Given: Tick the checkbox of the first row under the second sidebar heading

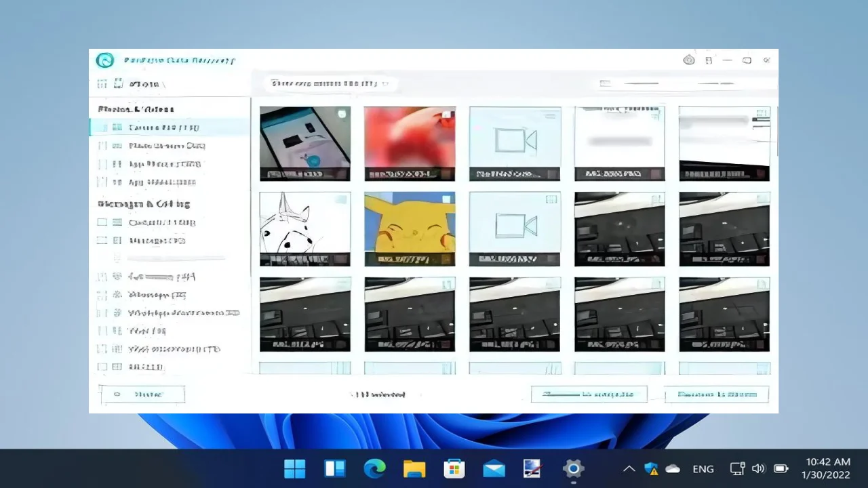Looking at the screenshot, I should click(x=102, y=222).
